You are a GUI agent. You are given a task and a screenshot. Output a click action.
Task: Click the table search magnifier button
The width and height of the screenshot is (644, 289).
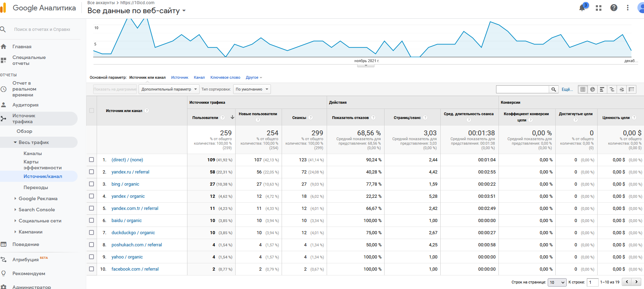(x=554, y=90)
